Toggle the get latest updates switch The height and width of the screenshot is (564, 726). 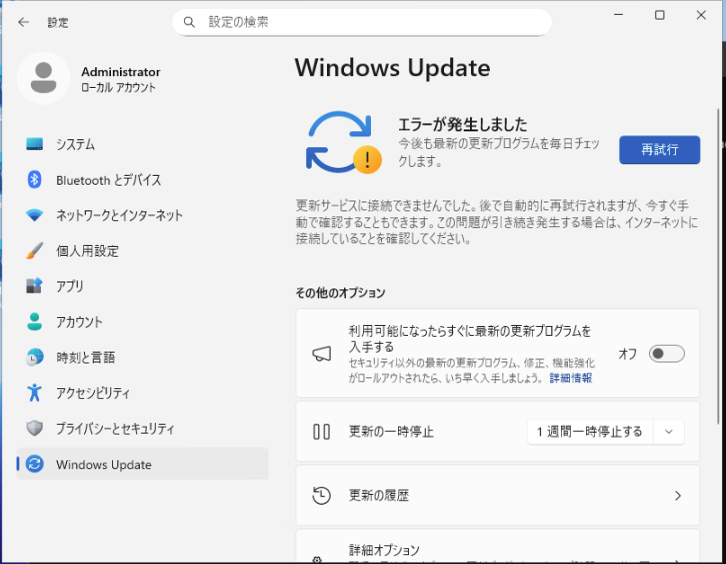tap(666, 354)
